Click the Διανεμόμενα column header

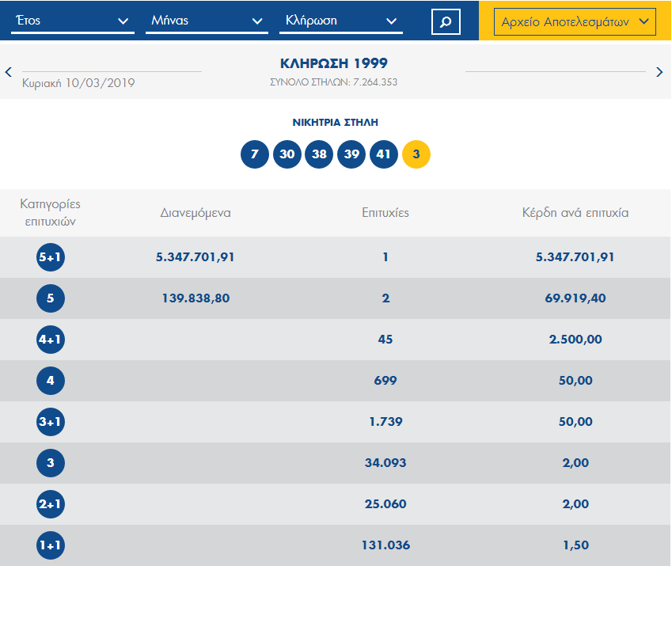coord(196,213)
